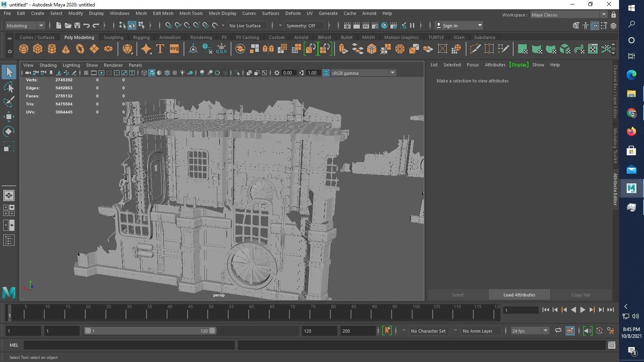Click the MEL command line input field
This screenshot has height=362, width=644.
[129, 345]
